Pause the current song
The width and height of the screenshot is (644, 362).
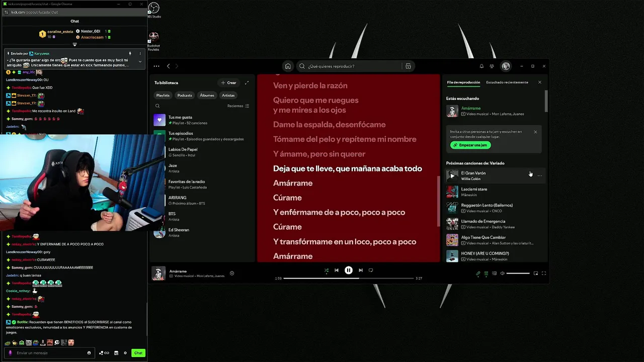click(348, 270)
